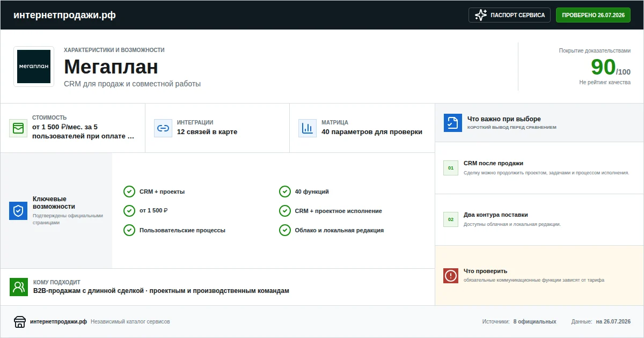Click the checkmark icon next to 40 функций
The width and height of the screenshot is (644, 338).
[x=285, y=192]
